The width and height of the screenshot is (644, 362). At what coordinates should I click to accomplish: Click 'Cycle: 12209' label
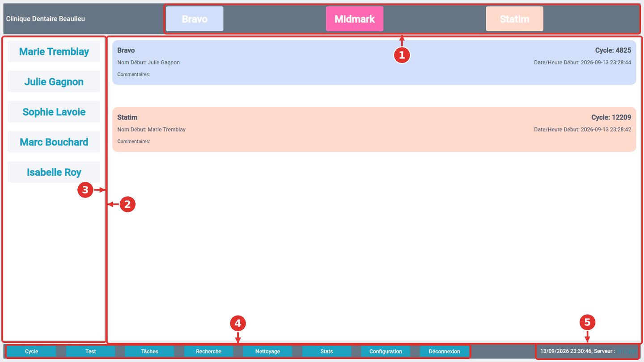(611, 118)
